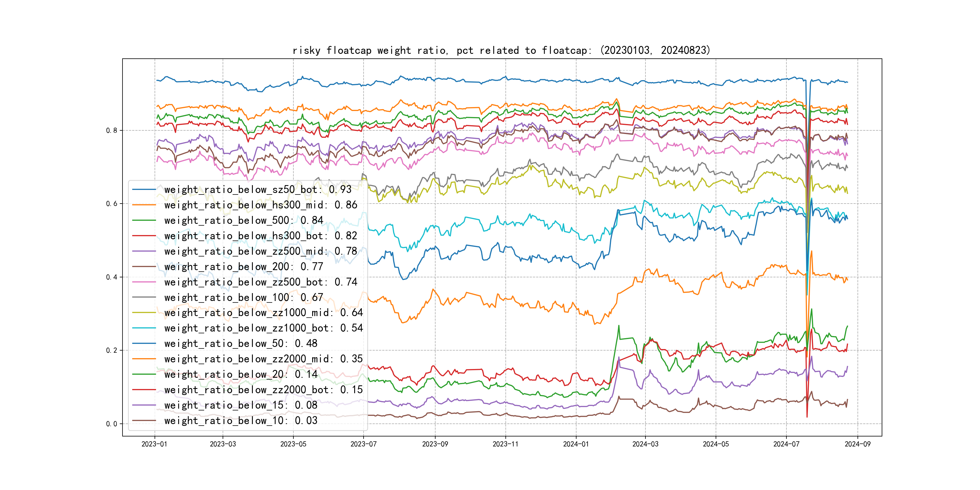Click the weight_ratio_below_10 legend entry
Viewport: 980px width, 490px height.
(x=240, y=420)
